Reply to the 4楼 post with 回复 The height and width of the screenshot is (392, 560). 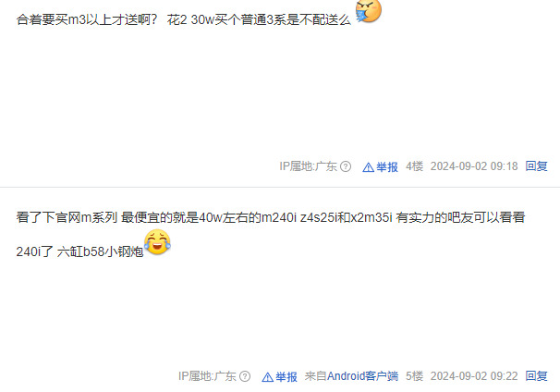pyautogui.click(x=536, y=166)
